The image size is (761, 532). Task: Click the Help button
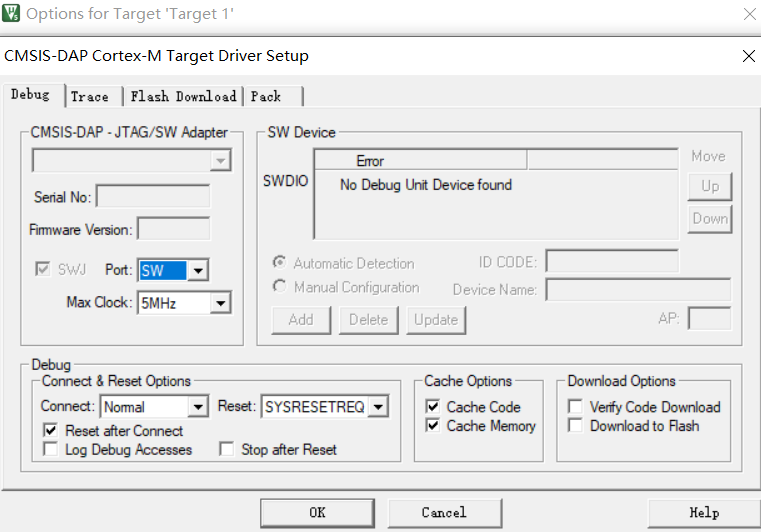pos(703,512)
